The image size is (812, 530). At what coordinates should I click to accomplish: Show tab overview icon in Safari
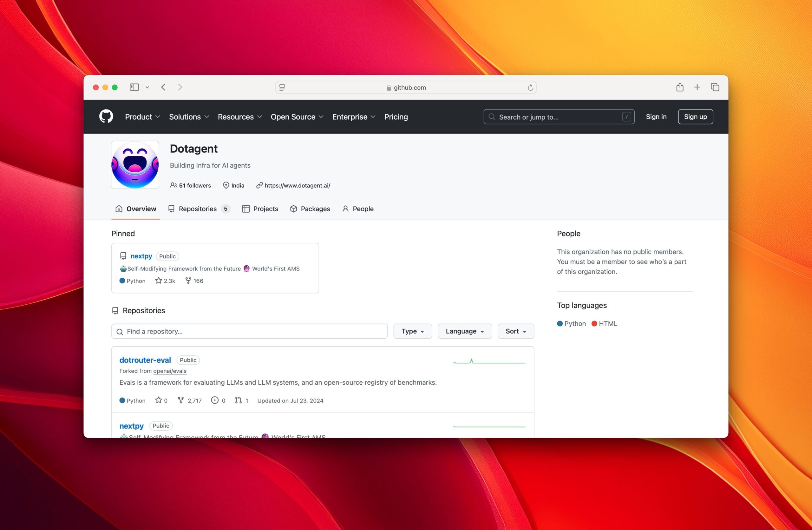(715, 87)
